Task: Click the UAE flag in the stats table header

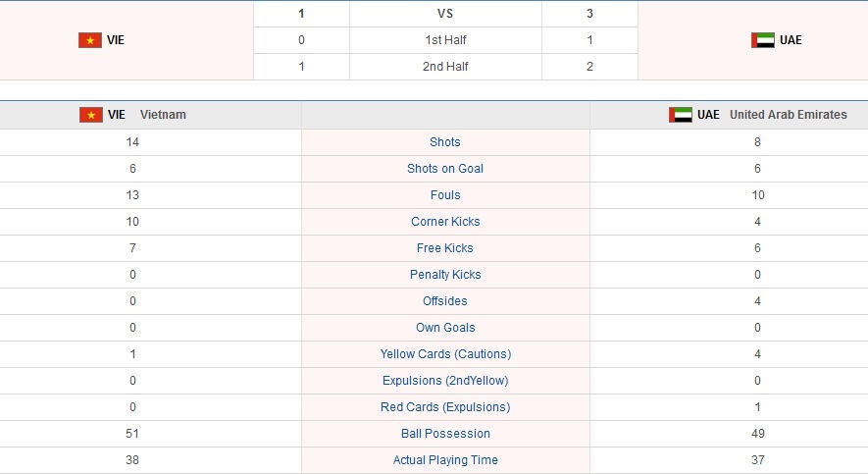Action: pyautogui.click(x=681, y=115)
